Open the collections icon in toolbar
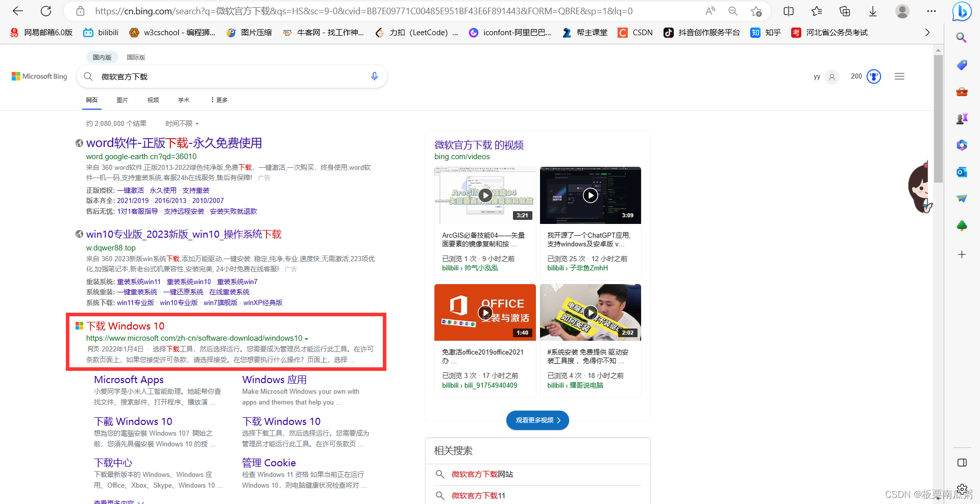Image resolution: width=980 pixels, height=504 pixels. tap(845, 11)
